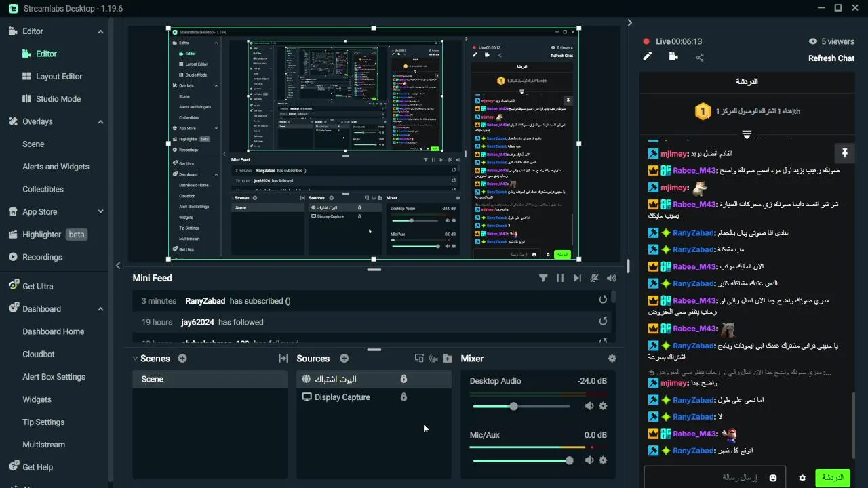Open scene transitions icon
The width and height of the screenshot is (868, 488).
(283, 359)
